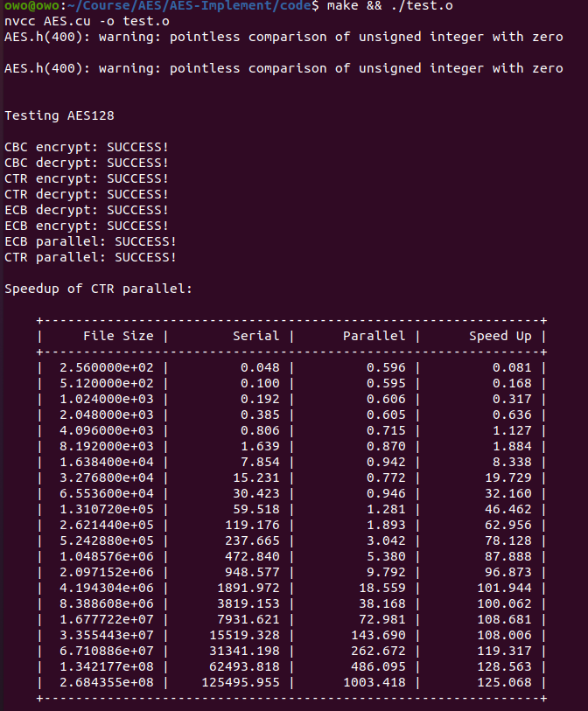Click the owo@owo user prompt

point(31,5)
